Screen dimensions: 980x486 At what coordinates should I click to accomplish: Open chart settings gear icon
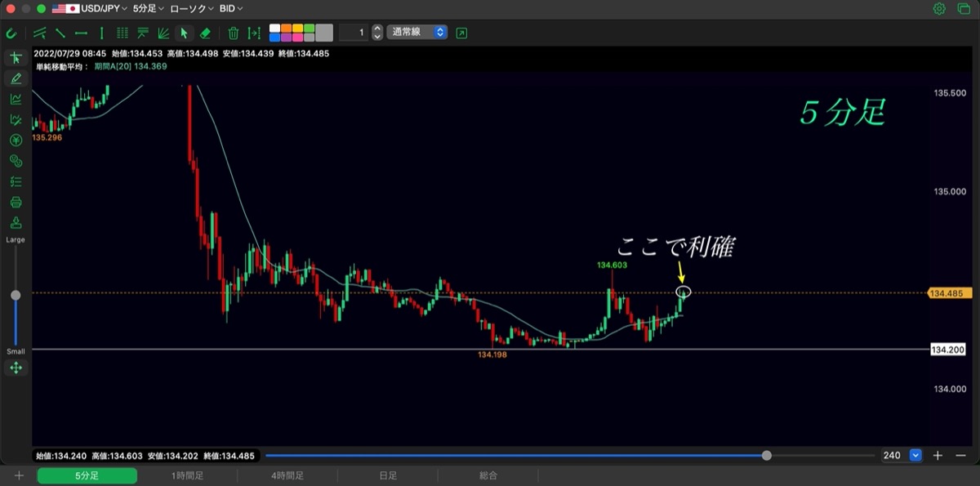click(940, 9)
